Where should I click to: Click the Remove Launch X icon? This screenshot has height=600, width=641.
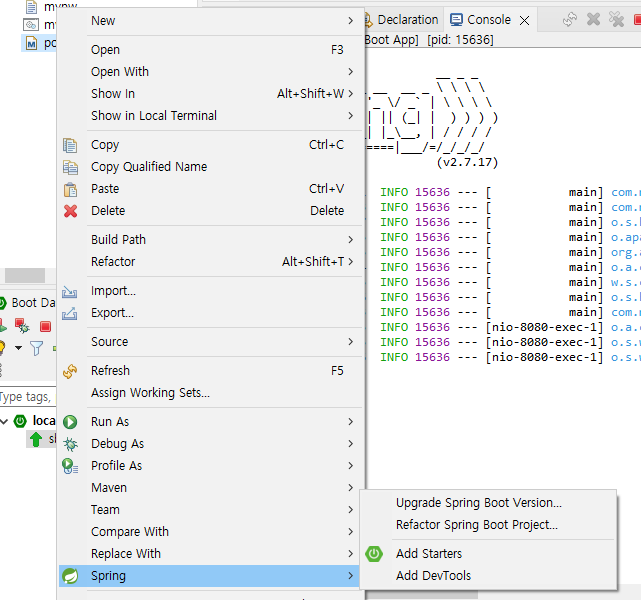(x=593, y=19)
